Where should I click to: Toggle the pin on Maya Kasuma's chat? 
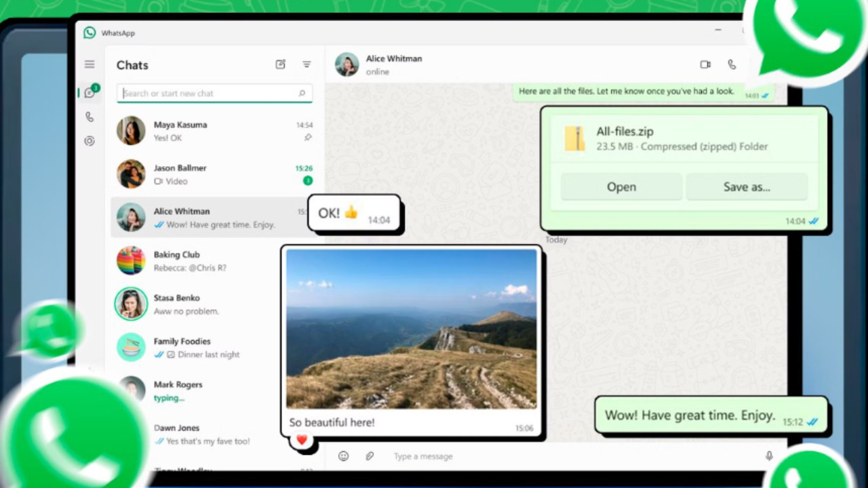click(x=307, y=137)
